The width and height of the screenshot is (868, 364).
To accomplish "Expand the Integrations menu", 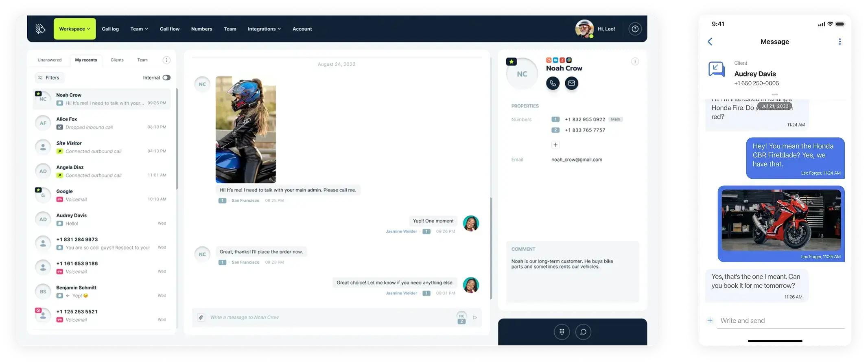I will [x=264, y=29].
